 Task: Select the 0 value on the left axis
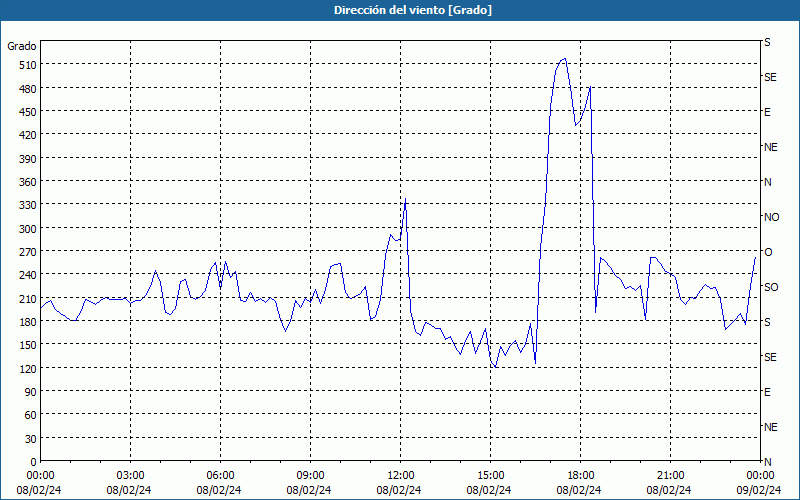(x=34, y=462)
